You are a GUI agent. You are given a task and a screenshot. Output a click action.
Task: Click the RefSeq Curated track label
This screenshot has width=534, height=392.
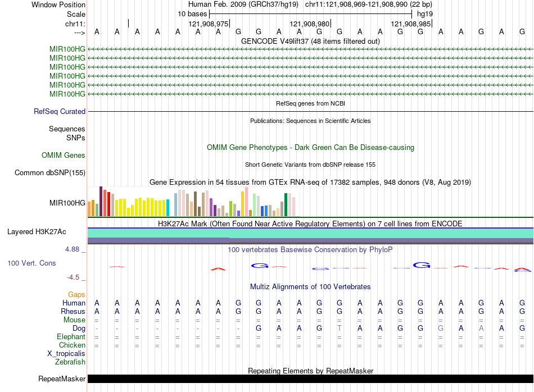60,111
